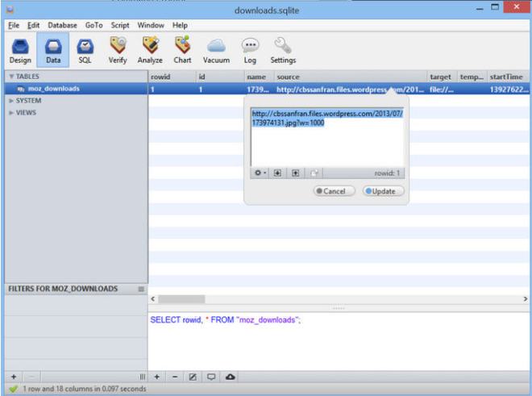
Task: Click the source column header
Action: coord(351,77)
